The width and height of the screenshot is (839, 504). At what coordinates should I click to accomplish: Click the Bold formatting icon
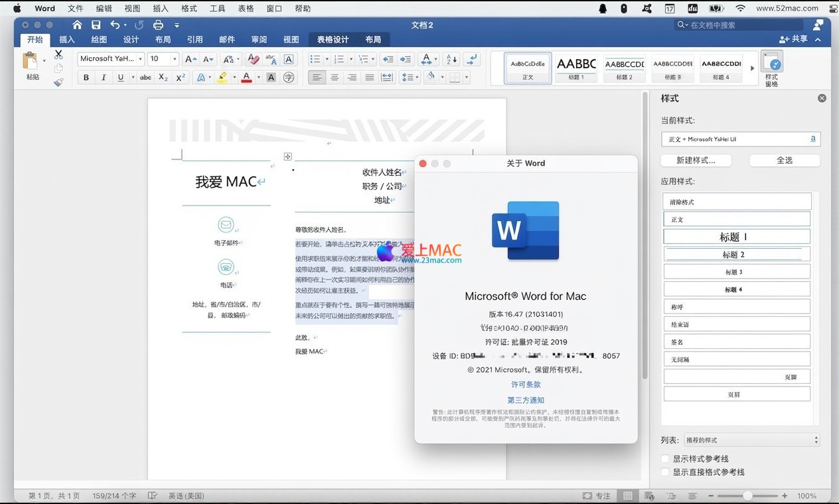(86, 78)
